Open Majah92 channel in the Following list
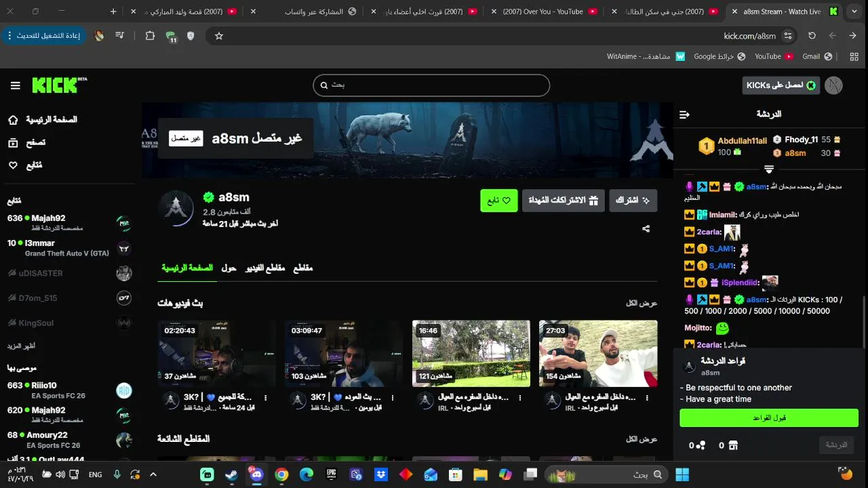The width and height of the screenshot is (868, 488). [x=69, y=223]
